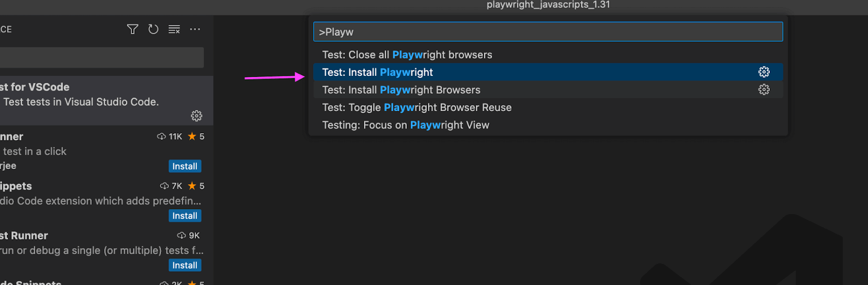Click the command palette input showing >Playw

pyautogui.click(x=548, y=31)
